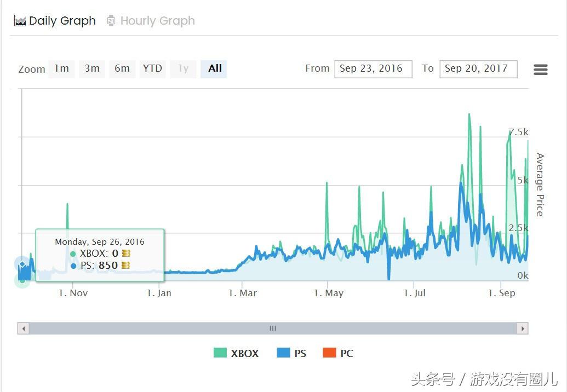Click the navigator scroll-left arrow

[x=23, y=328]
